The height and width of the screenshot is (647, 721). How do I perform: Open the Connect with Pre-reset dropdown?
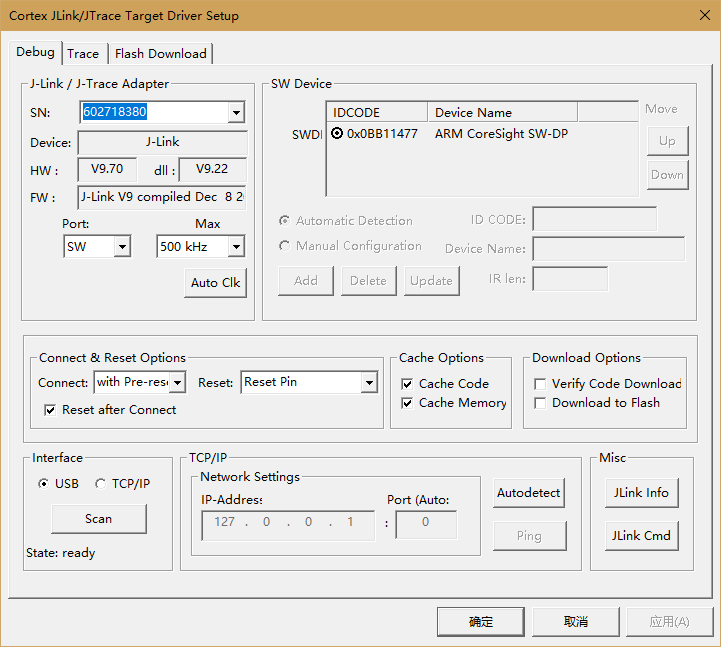click(x=177, y=382)
